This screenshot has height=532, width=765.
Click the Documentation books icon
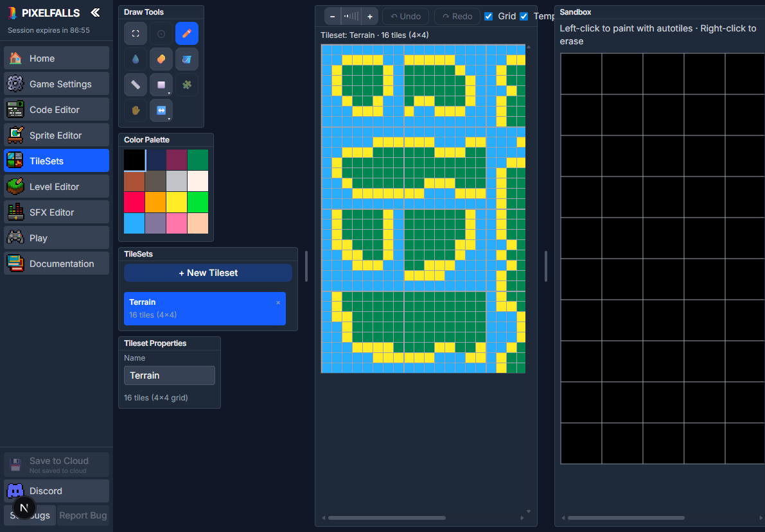15,263
